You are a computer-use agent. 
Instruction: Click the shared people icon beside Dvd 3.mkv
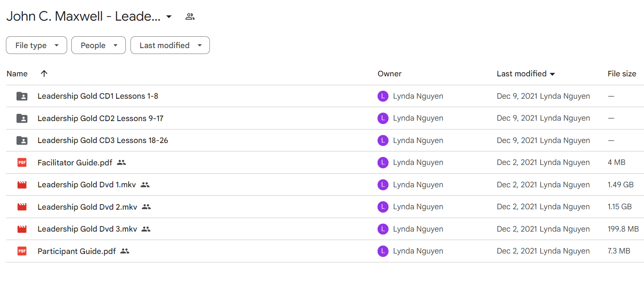click(146, 229)
